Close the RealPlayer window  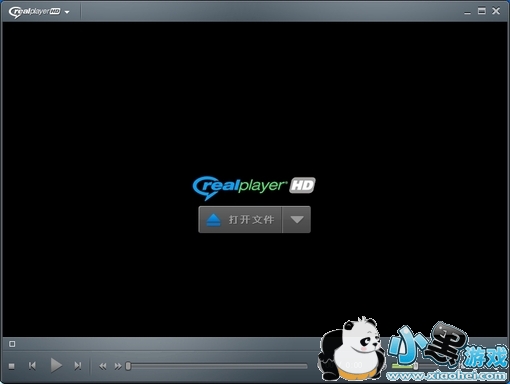[x=496, y=11]
